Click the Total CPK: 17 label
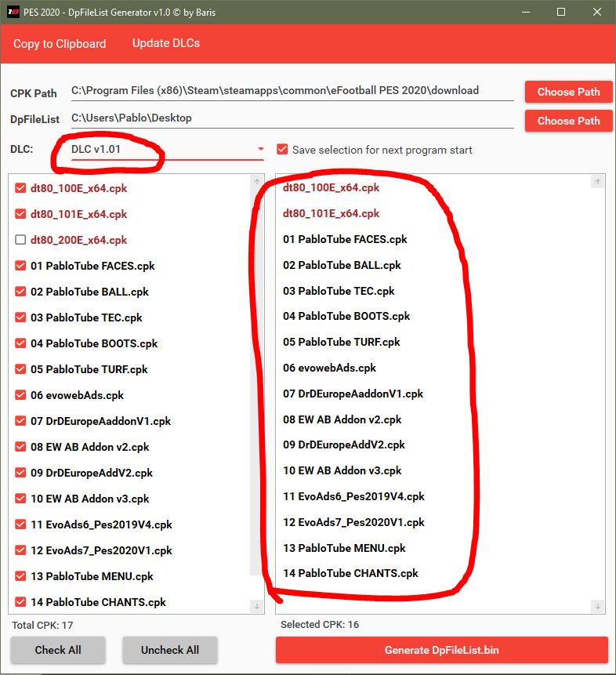 point(42,625)
